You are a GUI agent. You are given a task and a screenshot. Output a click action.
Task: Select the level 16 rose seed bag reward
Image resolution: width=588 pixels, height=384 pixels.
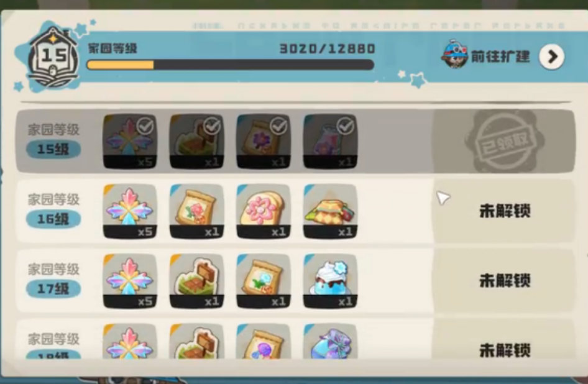196,211
